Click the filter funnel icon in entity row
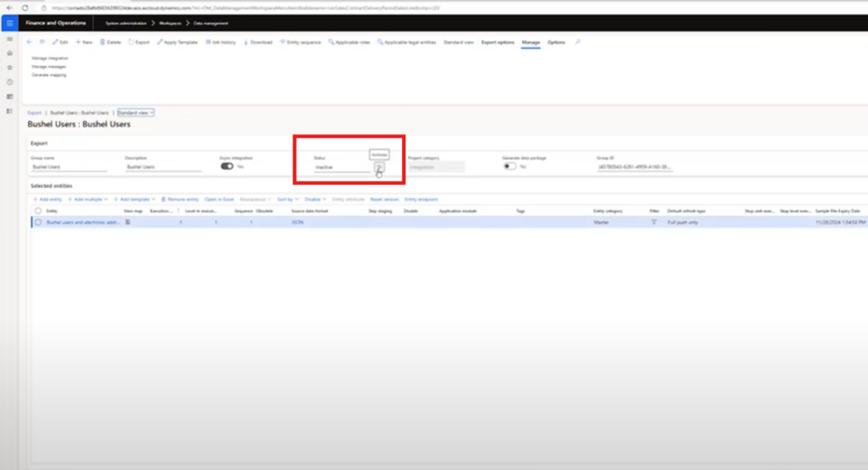This screenshot has width=868, height=470. point(654,221)
